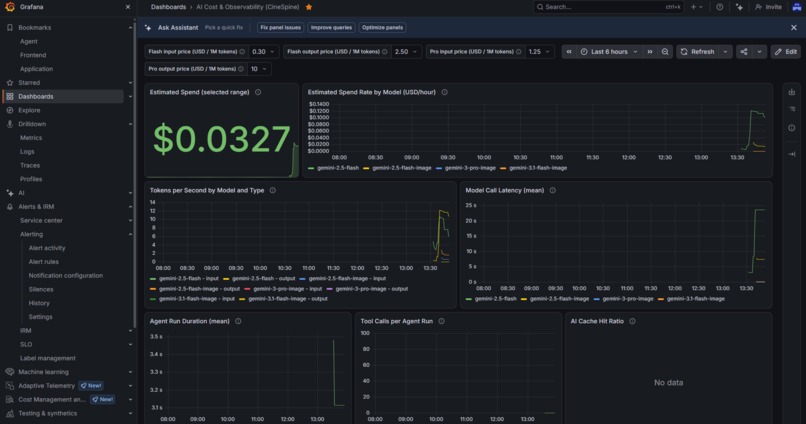806x424 pixels.
Task: Open the help question mark icon
Action: (x=720, y=7)
